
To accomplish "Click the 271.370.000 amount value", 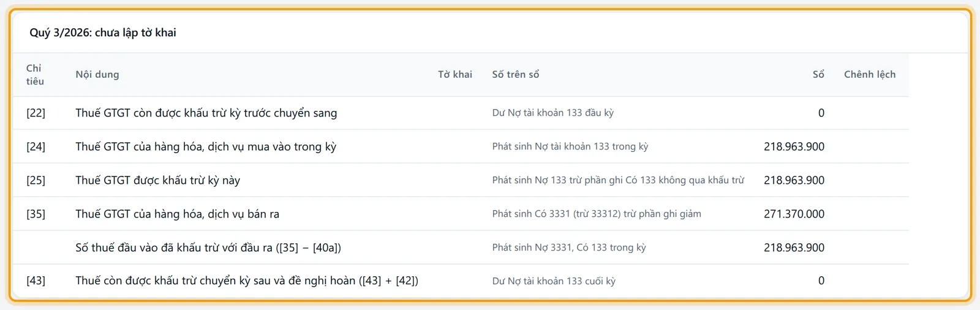I will click(x=794, y=214).
